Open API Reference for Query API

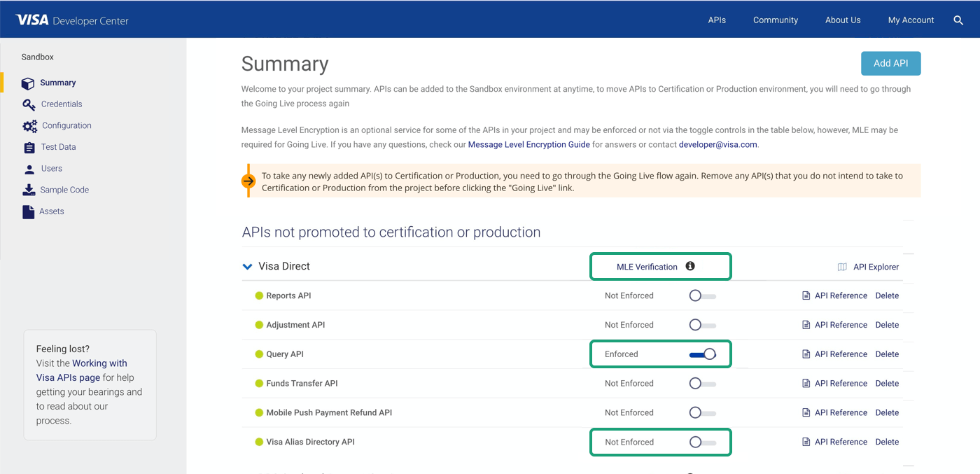pos(841,354)
